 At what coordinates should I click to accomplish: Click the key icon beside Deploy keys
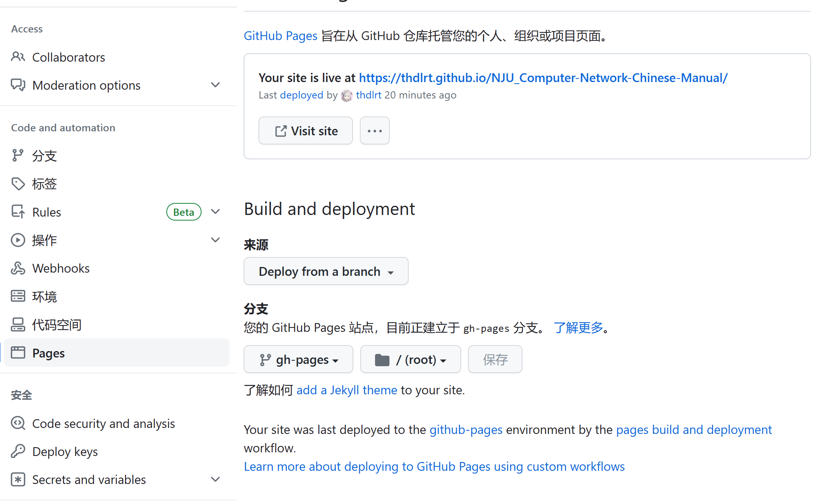coord(18,451)
